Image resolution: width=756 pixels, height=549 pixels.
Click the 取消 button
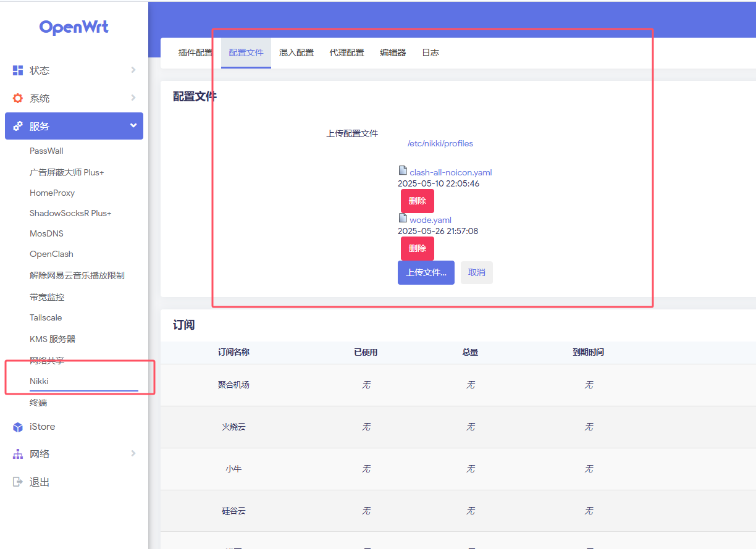[x=477, y=272]
